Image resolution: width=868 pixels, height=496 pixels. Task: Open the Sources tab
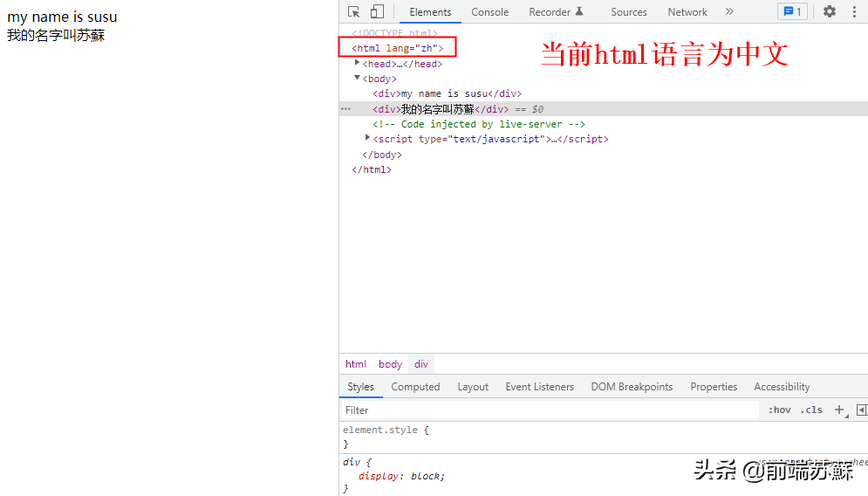[x=629, y=12]
